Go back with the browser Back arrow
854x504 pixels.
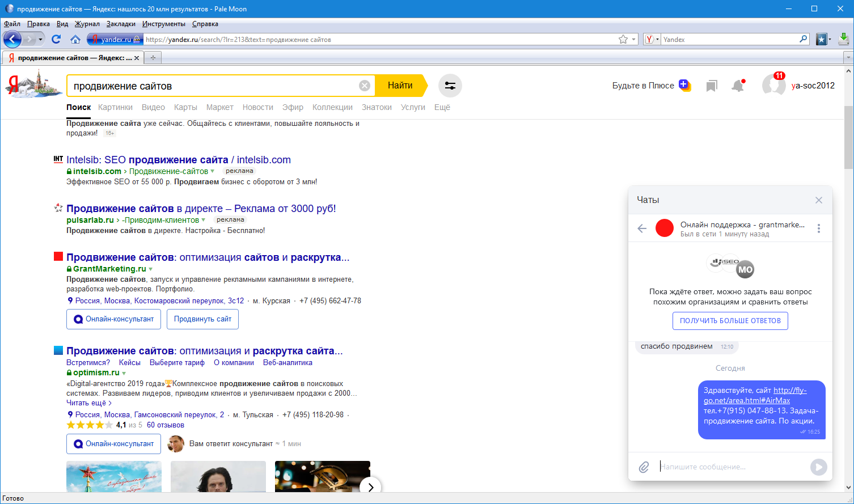(x=12, y=39)
